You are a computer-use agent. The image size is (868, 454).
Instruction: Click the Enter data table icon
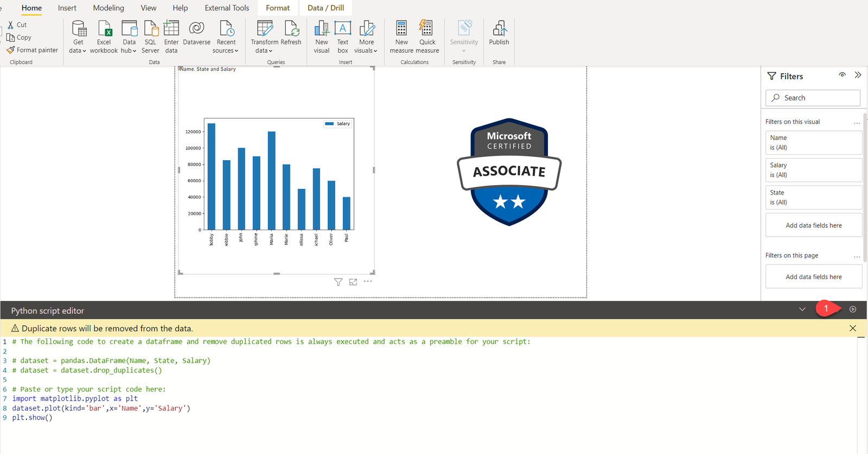[x=171, y=28]
